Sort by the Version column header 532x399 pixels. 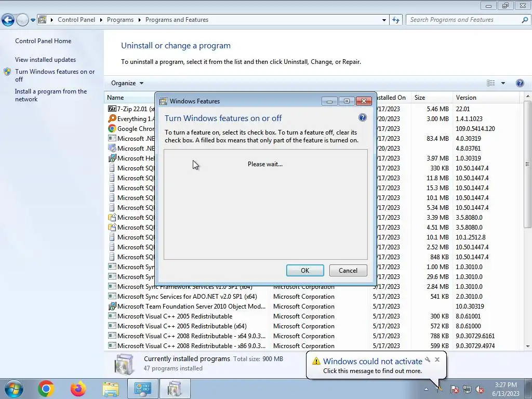pyautogui.click(x=486, y=97)
